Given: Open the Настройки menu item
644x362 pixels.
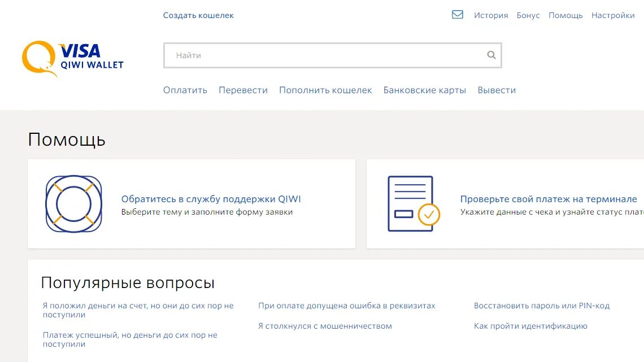Looking at the screenshot, I should pos(613,15).
